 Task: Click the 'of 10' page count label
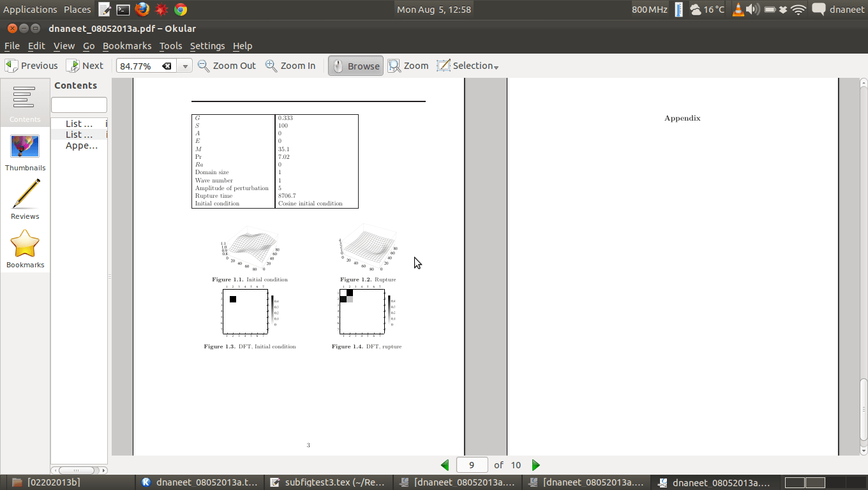[507, 465]
